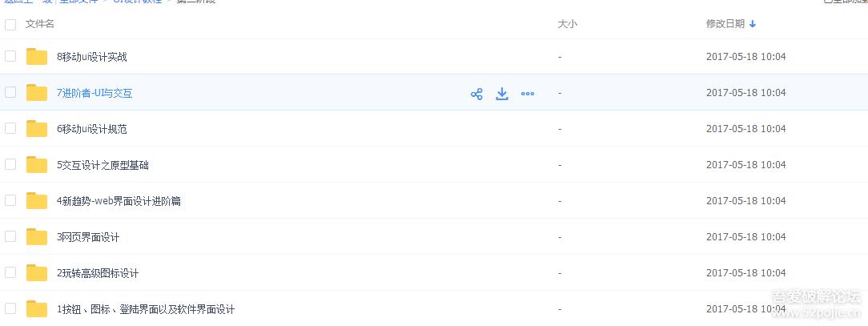Viewport: 868px width, 326px height.
Task: Click the share icon for 7进阶者-UI与交互
Action: pyautogui.click(x=476, y=94)
